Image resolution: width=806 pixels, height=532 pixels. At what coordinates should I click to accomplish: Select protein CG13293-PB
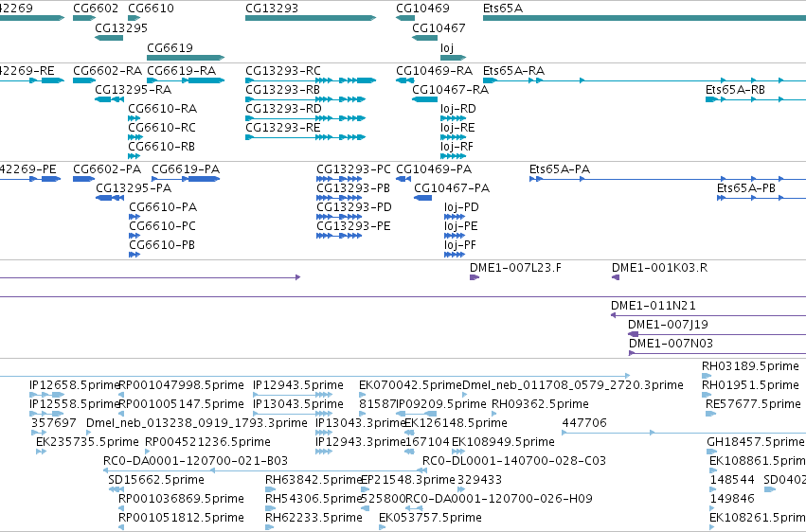pyautogui.click(x=339, y=198)
